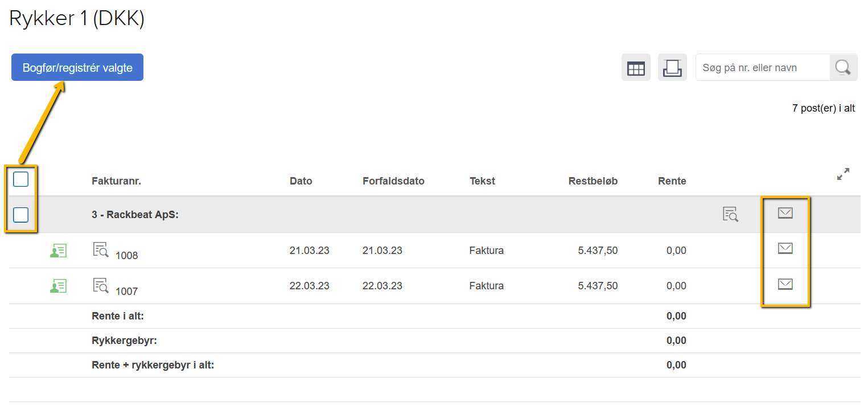Expand the table with the fullscreen arrows
Screen dimensions: 868x414
coord(843,174)
